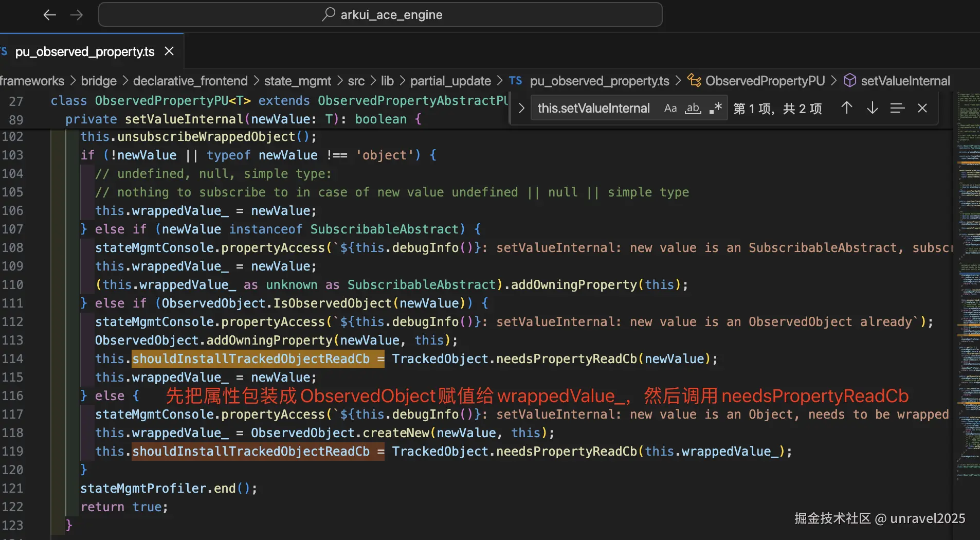Expand the replace field chevron
Image resolution: width=980 pixels, height=540 pixels.
tap(521, 109)
